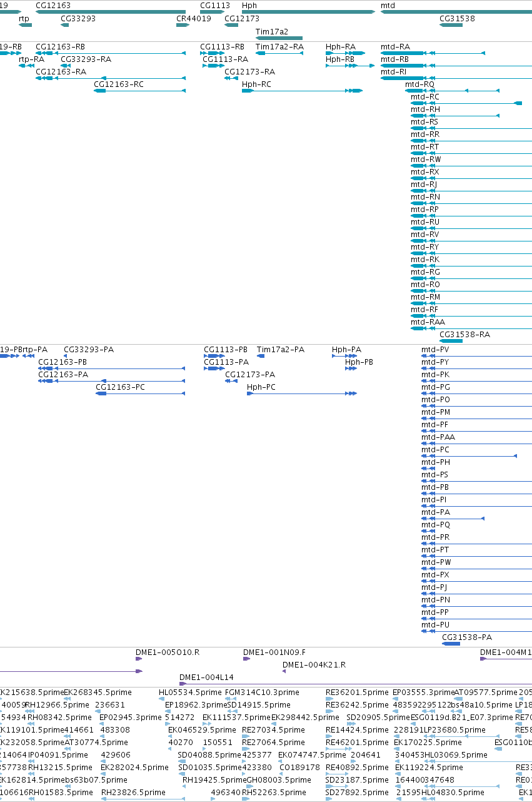Click EST EP03555.3prime label
532x802 pixels.
423,692
